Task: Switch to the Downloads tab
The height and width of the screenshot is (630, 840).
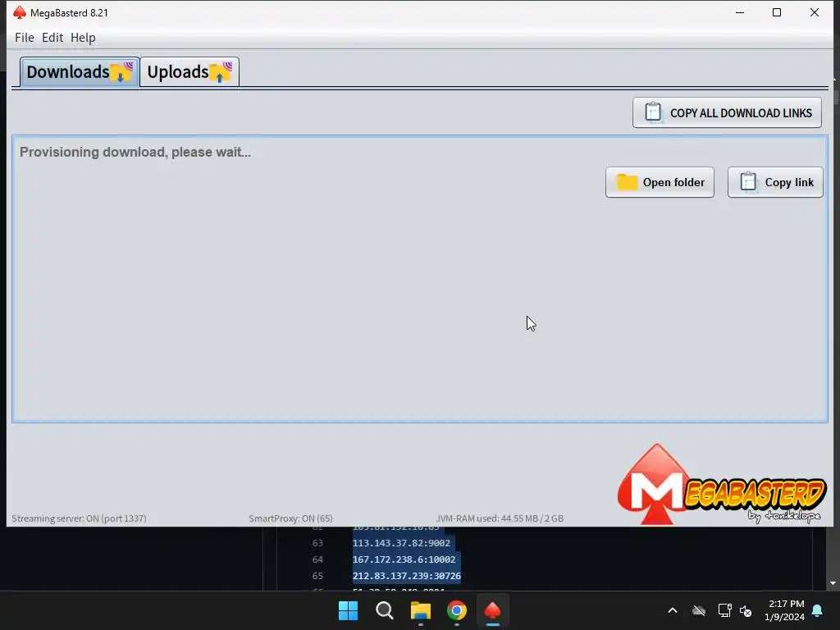Action: (x=80, y=72)
